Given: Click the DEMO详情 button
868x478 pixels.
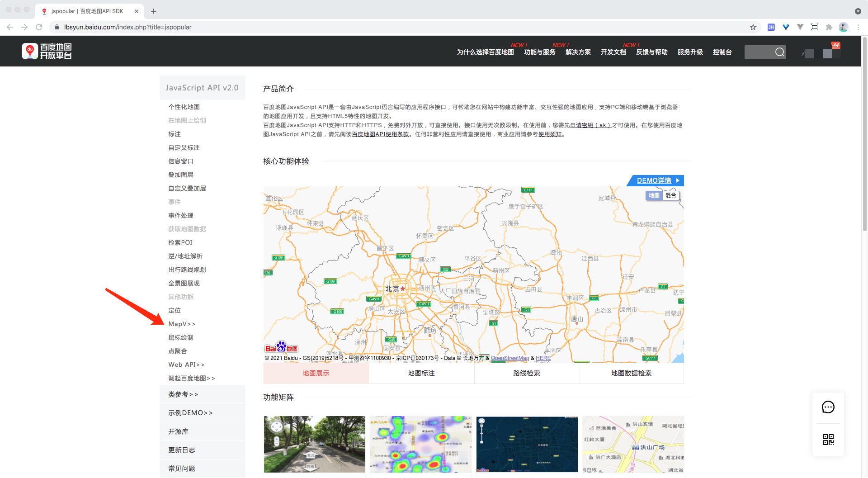Looking at the screenshot, I should (656, 180).
